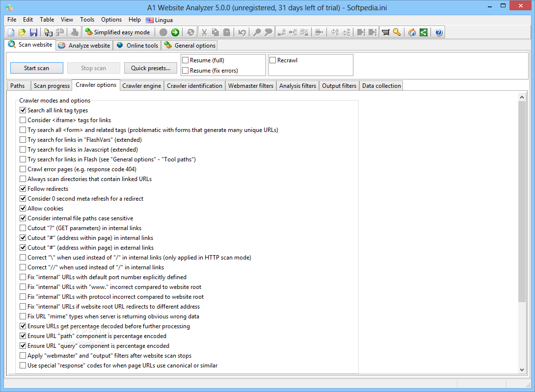This screenshot has width=535, height=392.
Task: Switch to Online tools tab
Action: pyautogui.click(x=137, y=45)
